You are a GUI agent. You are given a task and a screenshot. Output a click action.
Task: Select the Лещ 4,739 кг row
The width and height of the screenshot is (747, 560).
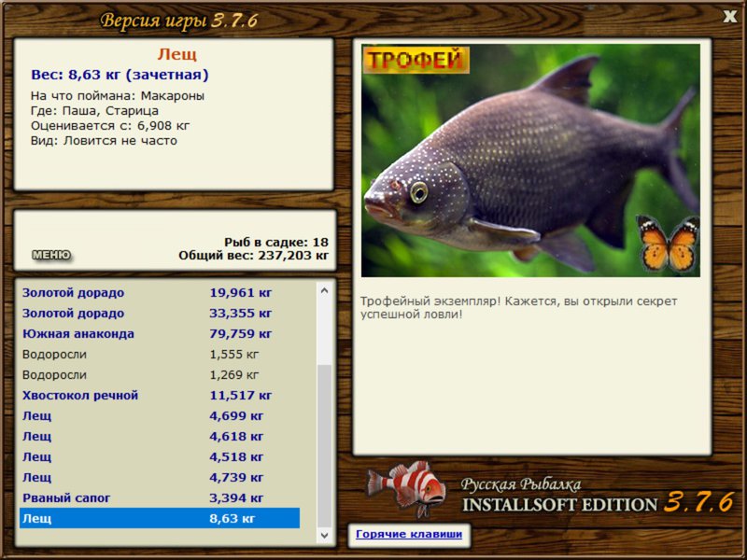[160, 477]
